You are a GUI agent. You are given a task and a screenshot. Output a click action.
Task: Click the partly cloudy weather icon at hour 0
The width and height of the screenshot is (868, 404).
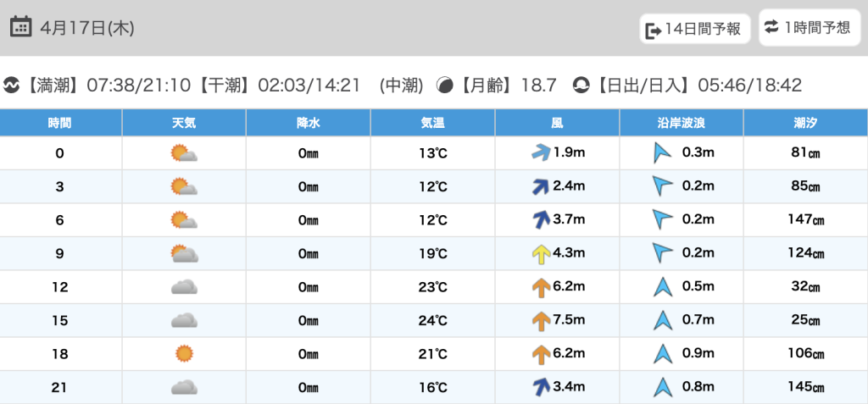click(x=184, y=153)
